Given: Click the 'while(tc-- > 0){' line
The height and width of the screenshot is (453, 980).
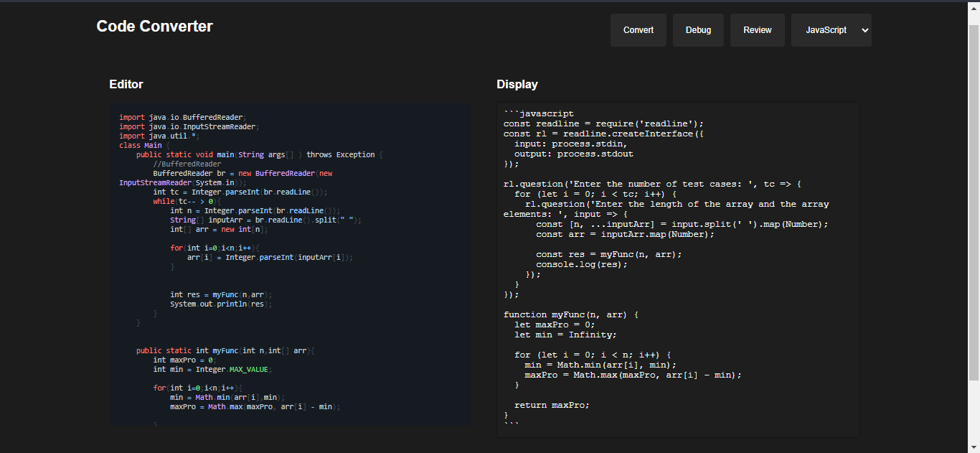Looking at the screenshot, I should tap(188, 201).
